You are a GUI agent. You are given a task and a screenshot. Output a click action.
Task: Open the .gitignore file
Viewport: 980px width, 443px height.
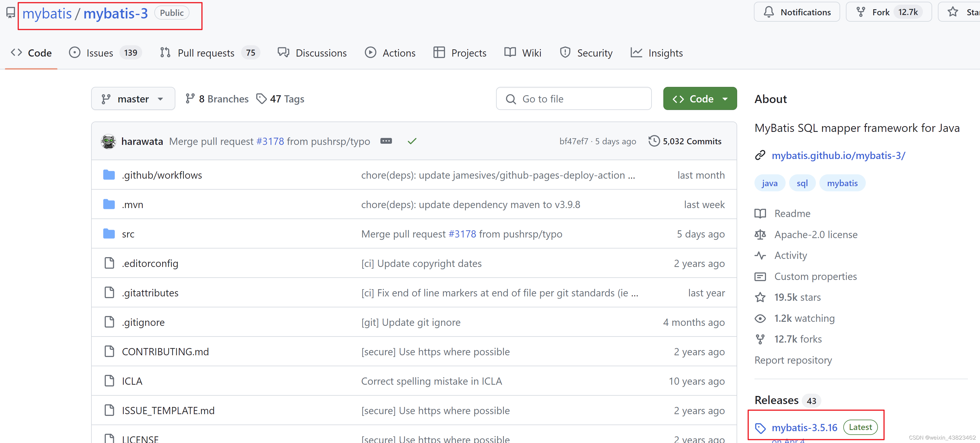click(x=143, y=322)
